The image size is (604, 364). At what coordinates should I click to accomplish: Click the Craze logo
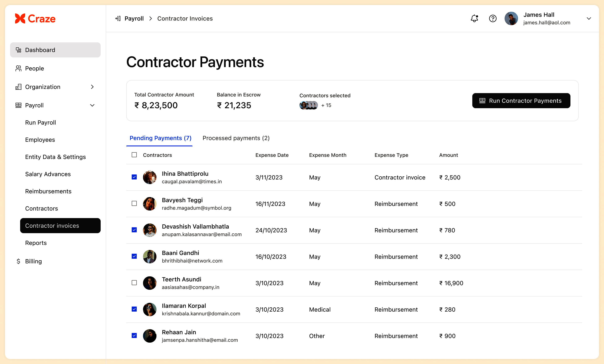click(35, 19)
